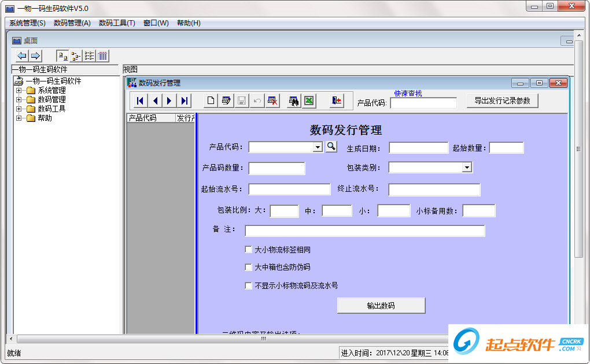Image resolution: width=590 pixels, height=364 pixels.
Task: Go to the first record
Action: [x=140, y=101]
